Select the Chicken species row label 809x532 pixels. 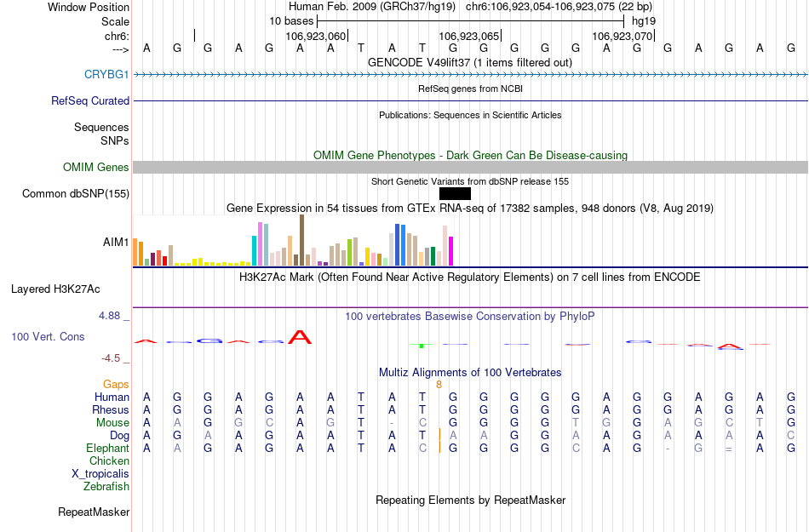109,460
